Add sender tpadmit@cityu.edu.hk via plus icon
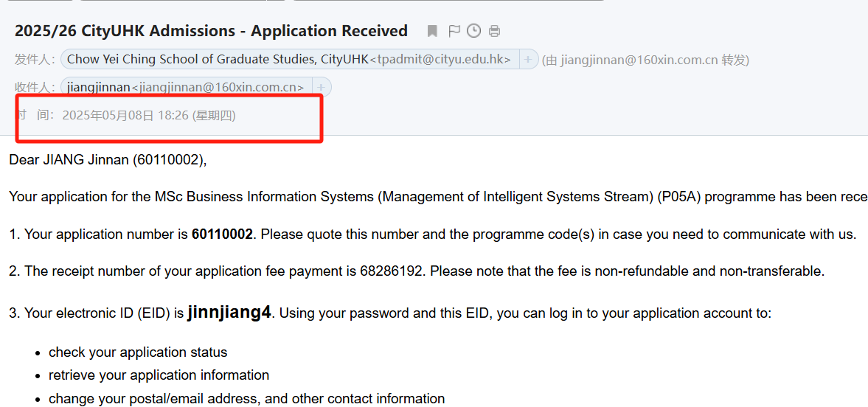The width and height of the screenshot is (868, 407). pos(528,60)
